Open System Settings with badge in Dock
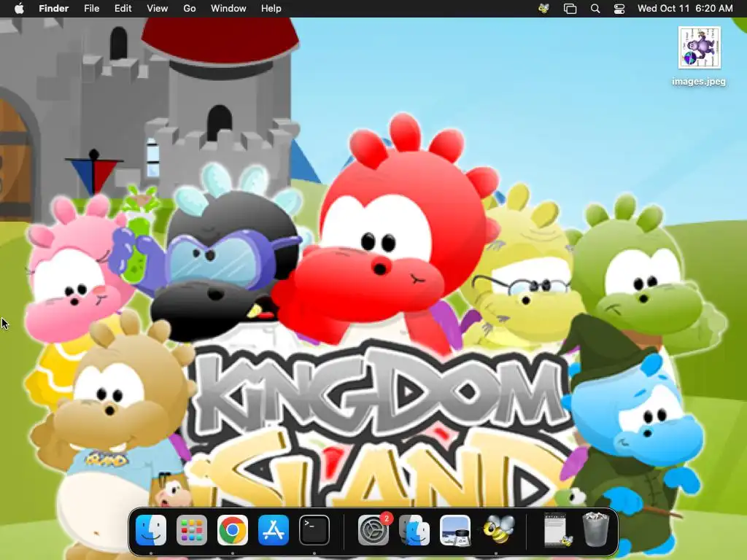 click(x=373, y=530)
